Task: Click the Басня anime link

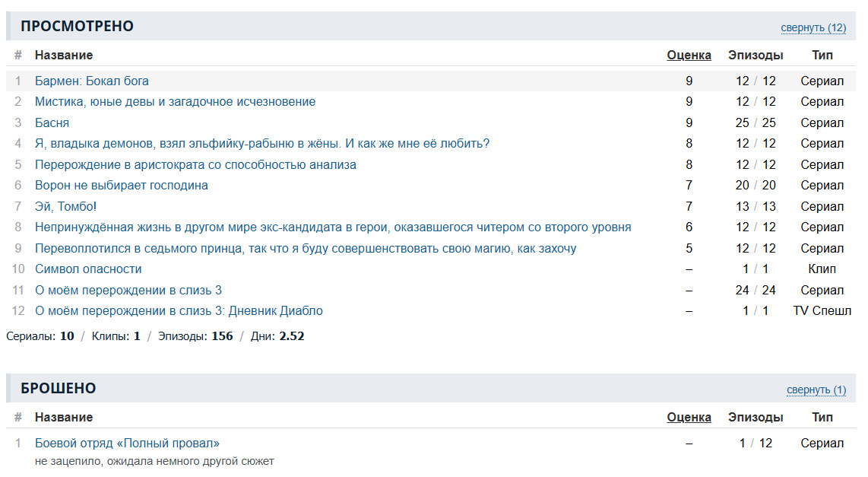Action: click(x=52, y=122)
